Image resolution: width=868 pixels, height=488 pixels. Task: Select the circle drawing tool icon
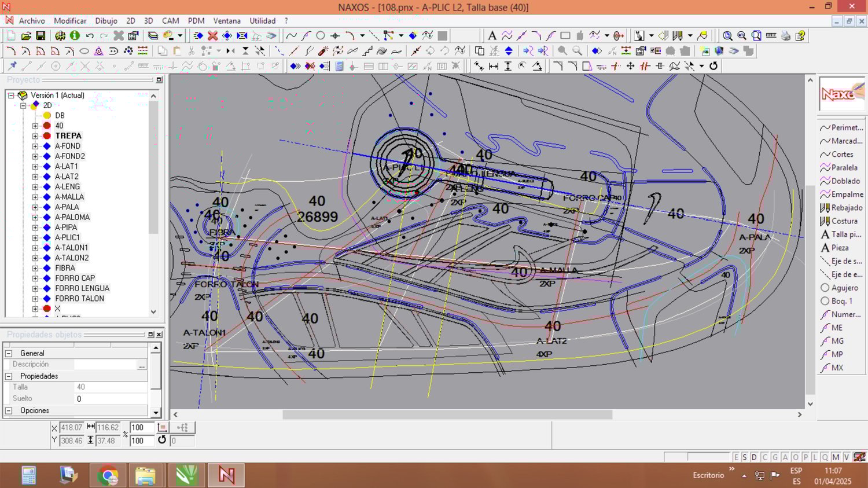tap(320, 36)
